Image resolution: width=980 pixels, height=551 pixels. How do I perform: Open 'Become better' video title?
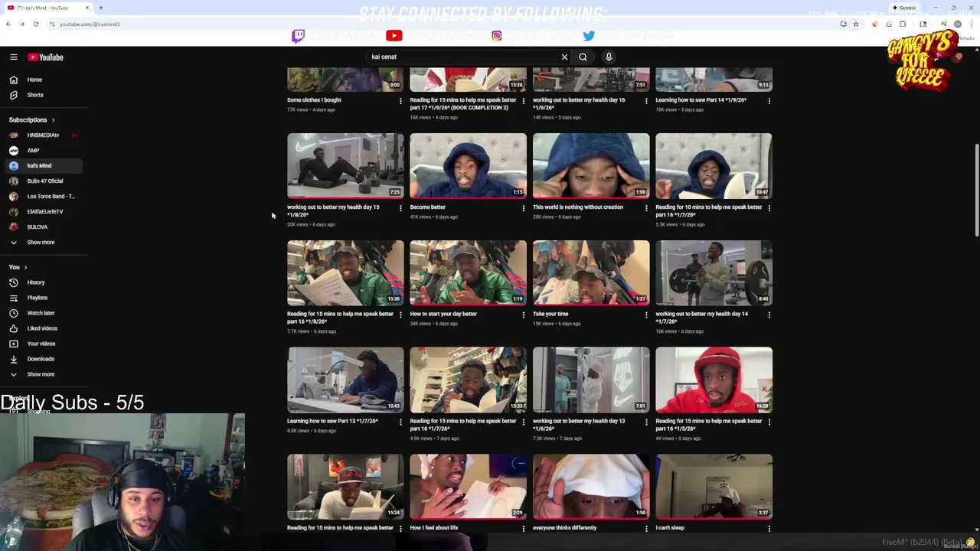click(427, 207)
